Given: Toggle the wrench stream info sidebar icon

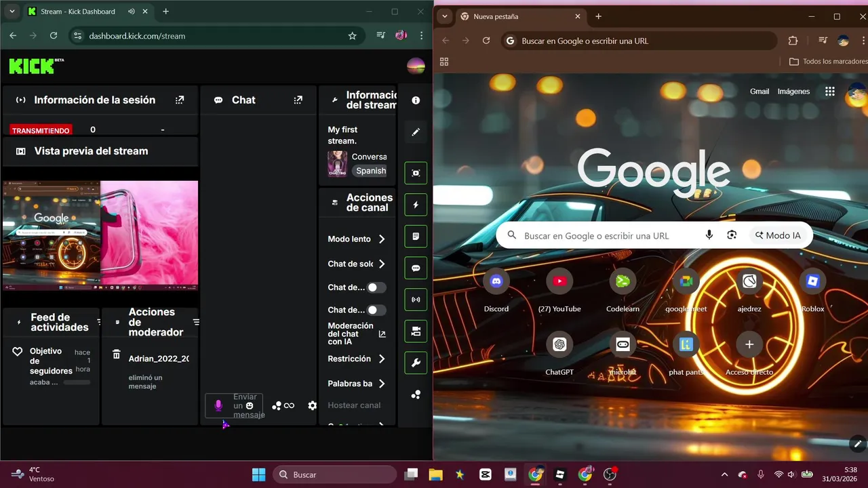Looking at the screenshot, I should coord(416,363).
